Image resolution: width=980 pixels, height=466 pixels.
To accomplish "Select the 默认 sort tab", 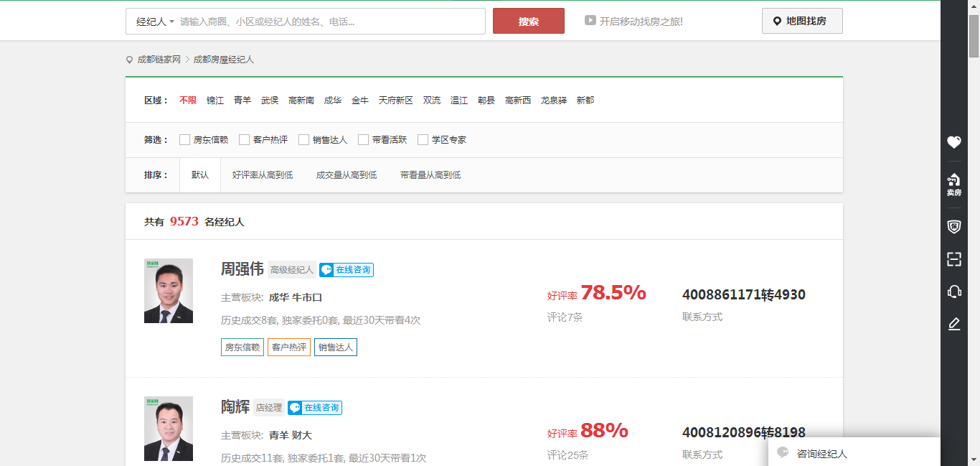I will [200, 175].
